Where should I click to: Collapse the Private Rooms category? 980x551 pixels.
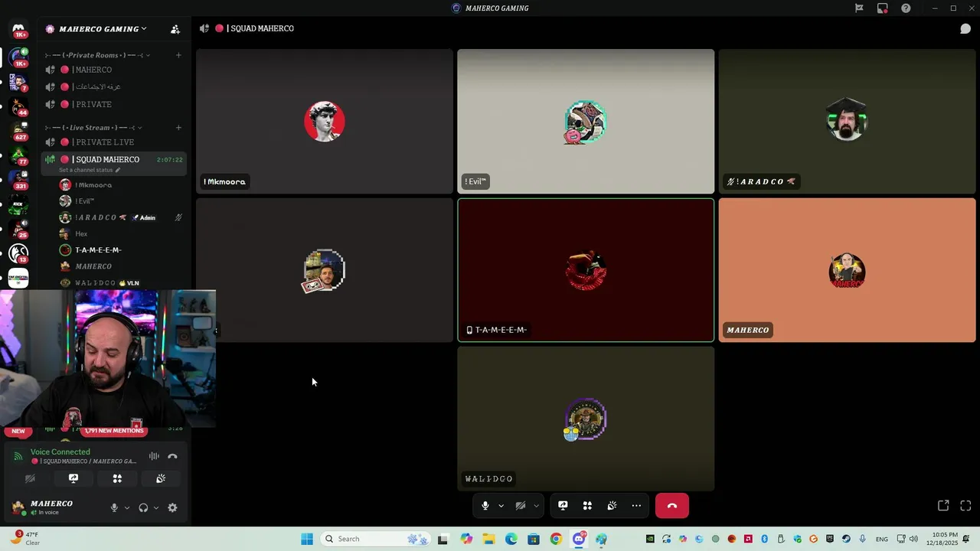tap(97, 55)
